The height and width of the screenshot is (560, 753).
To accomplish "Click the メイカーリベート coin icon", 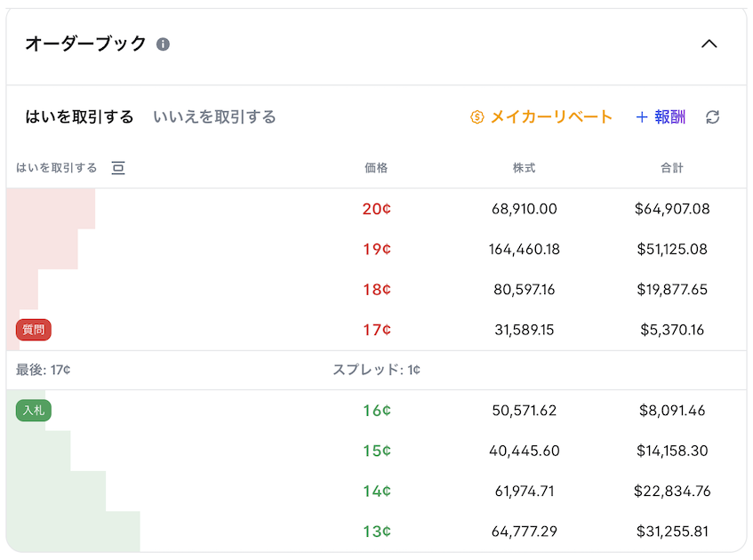I will (x=477, y=116).
